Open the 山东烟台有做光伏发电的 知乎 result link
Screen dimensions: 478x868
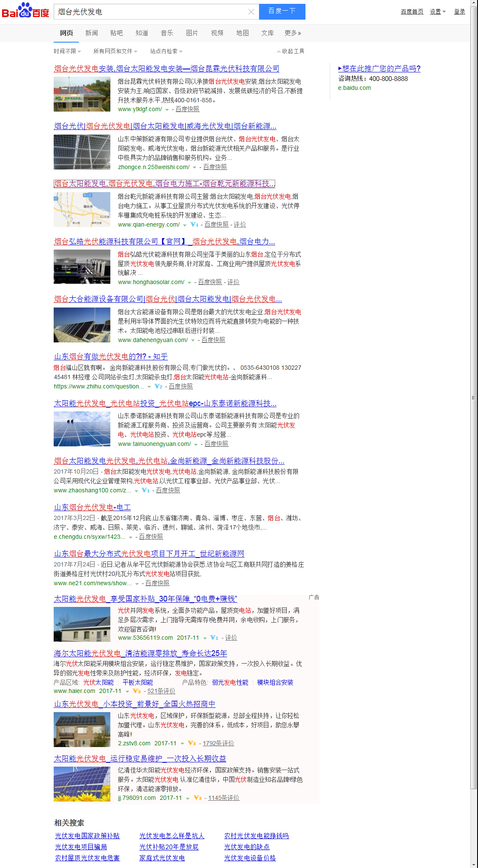coord(111,356)
